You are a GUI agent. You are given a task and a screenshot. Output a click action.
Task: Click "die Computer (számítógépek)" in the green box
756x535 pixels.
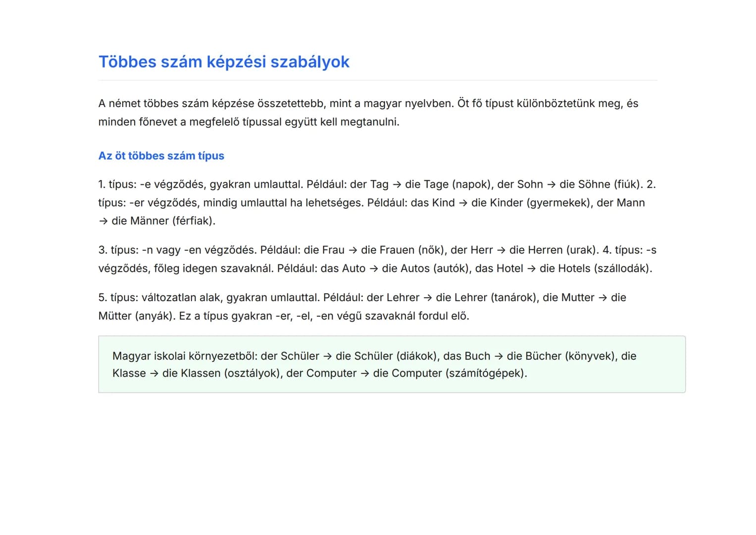pyautogui.click(x=450, y=374)
